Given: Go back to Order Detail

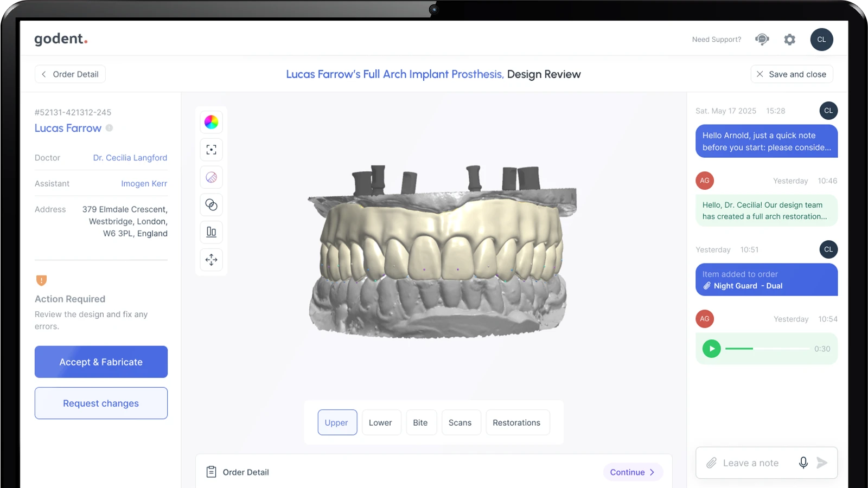Looking at the screenshot, I should click(70, 74).
